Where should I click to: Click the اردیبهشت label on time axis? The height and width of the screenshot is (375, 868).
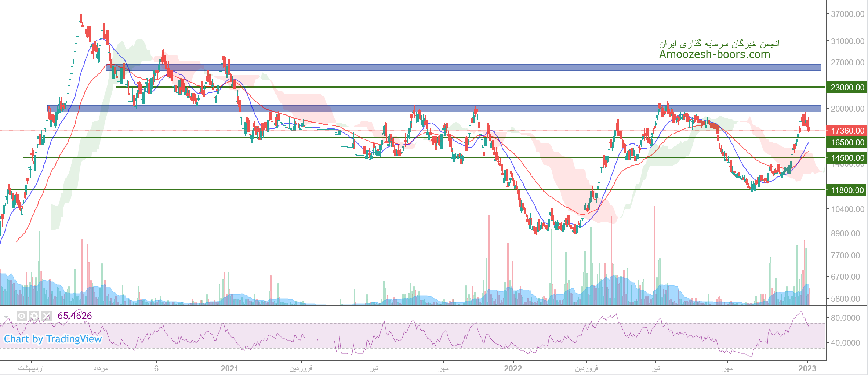[x=31, y=368]
